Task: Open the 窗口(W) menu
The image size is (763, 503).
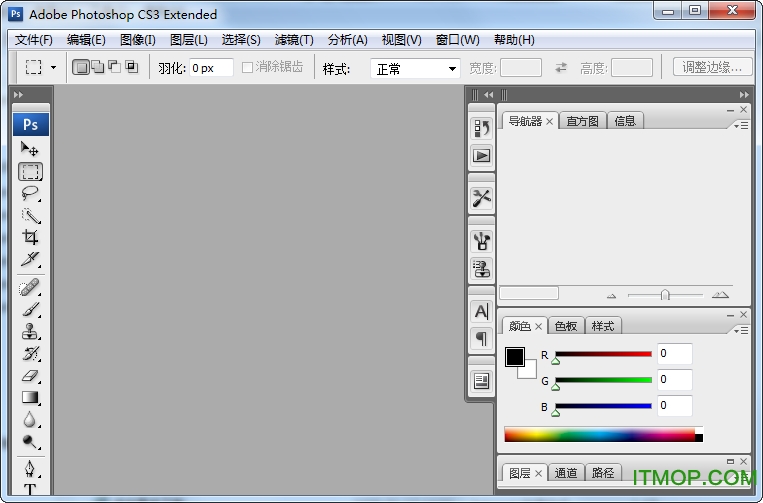Action: click(x=457, y=40)
